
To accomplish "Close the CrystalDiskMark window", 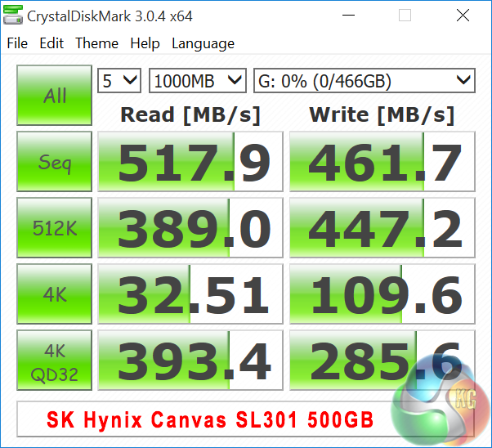I will 463,15.
